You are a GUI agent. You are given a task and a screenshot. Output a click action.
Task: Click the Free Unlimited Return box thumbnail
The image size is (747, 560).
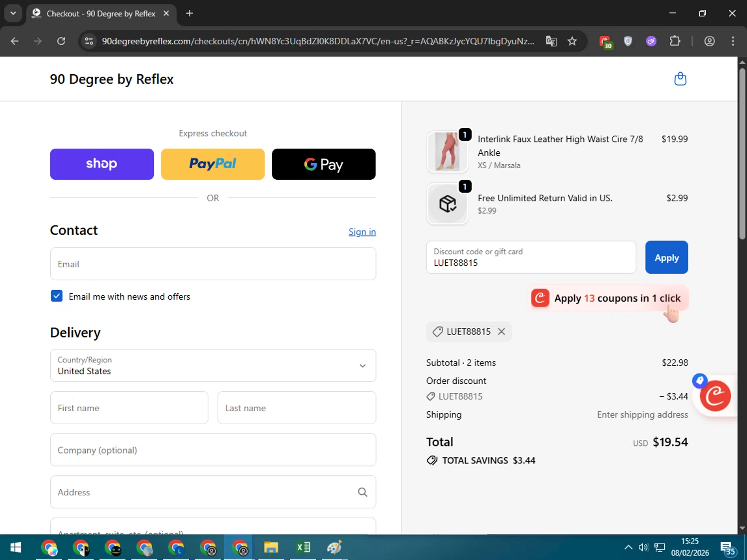point(447,204)
